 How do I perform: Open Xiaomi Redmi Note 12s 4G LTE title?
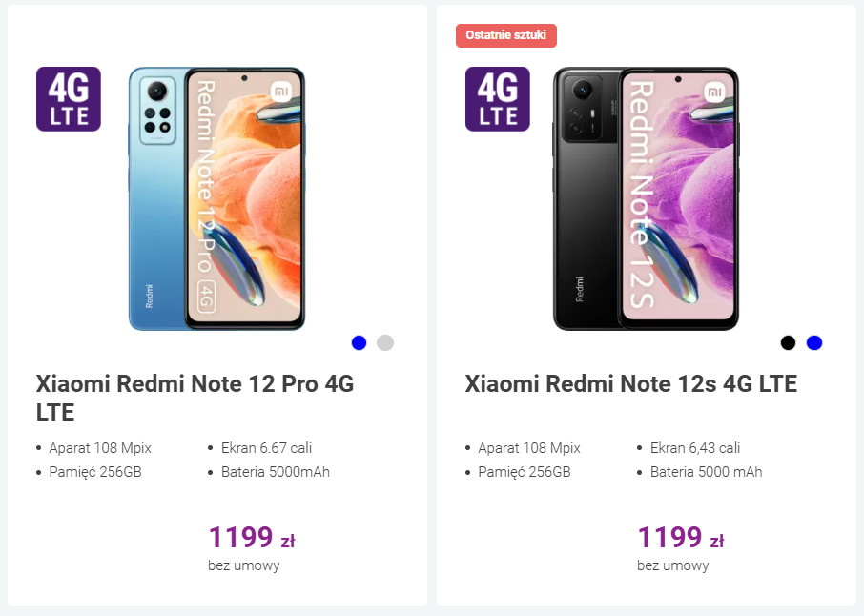click(x=630, y=384)
